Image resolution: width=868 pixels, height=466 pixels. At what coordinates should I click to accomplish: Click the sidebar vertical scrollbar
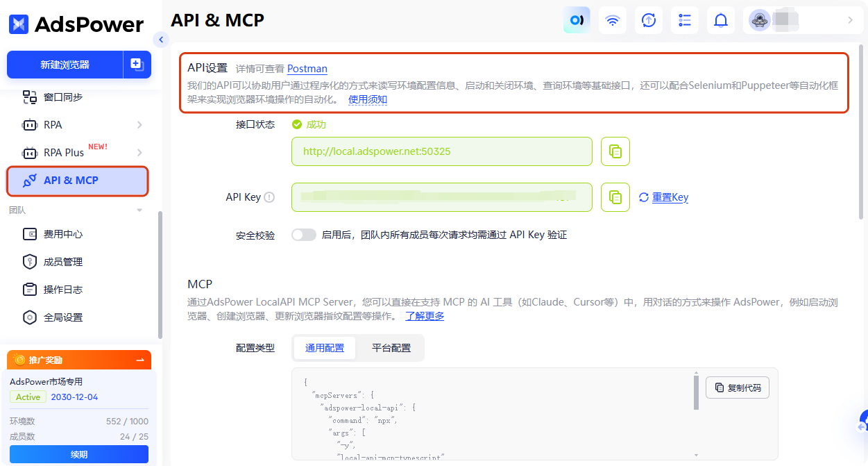161,274
